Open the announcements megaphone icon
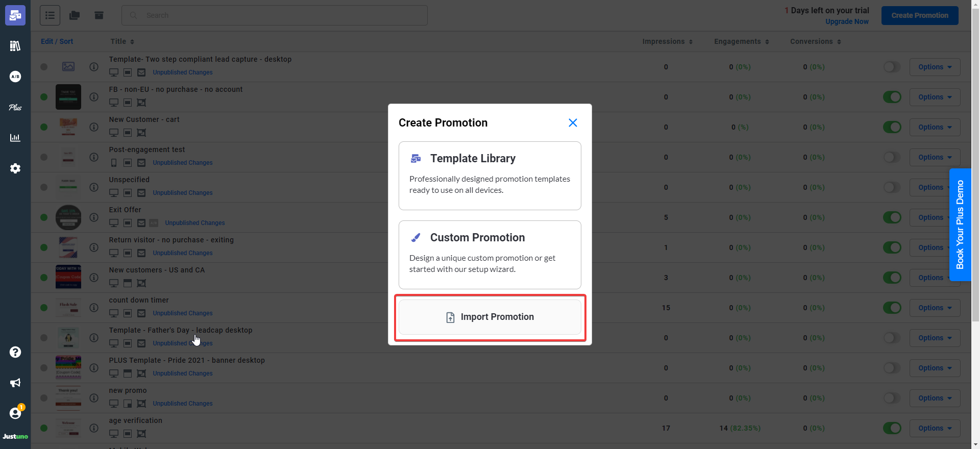The image size is (980, 449). (x=15, y=383)
